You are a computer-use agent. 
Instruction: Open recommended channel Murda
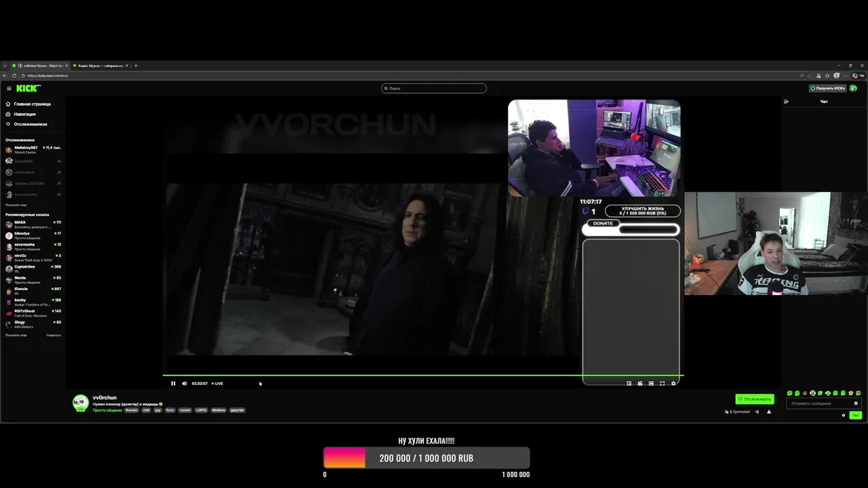(33, 279)
